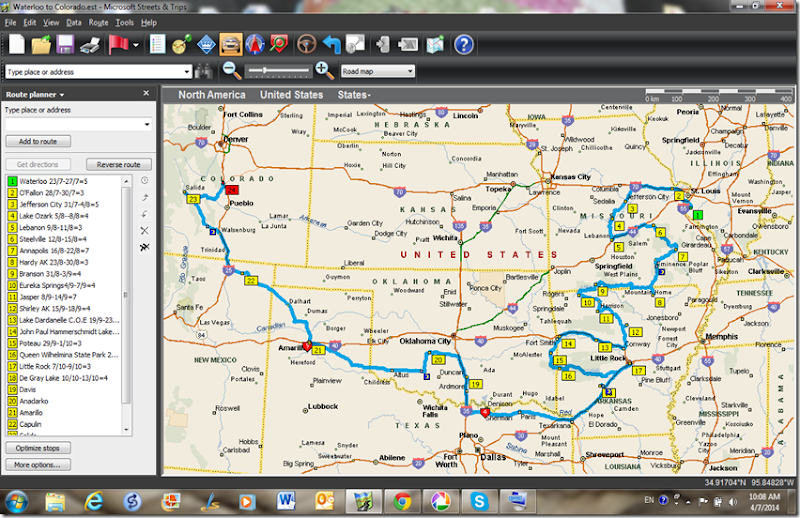Expand the toolbar address field dropdown arrow
The width and height of the screenshot is (800, 518).
point(187,72)
